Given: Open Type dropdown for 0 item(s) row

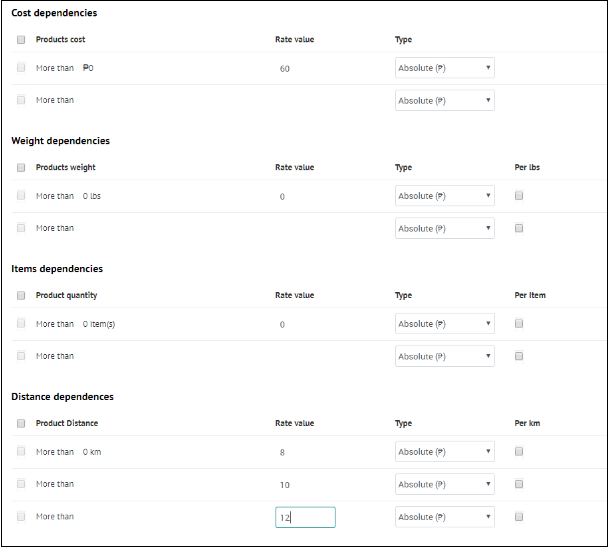Looking at the screenshot, I should point(445,324).
